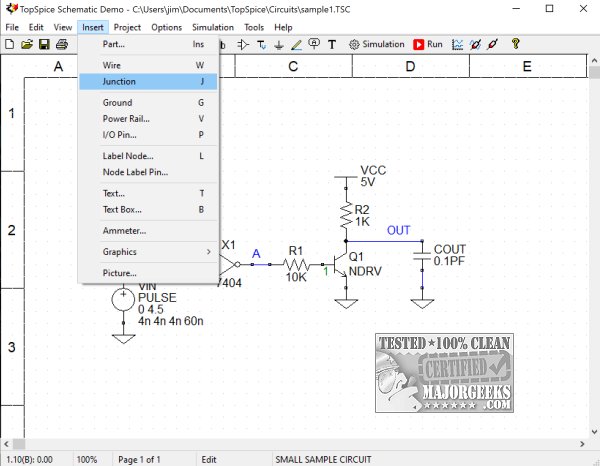Click the VCC 5V power rail label
This screenshot has height=466, width=600.
point(373,176)
